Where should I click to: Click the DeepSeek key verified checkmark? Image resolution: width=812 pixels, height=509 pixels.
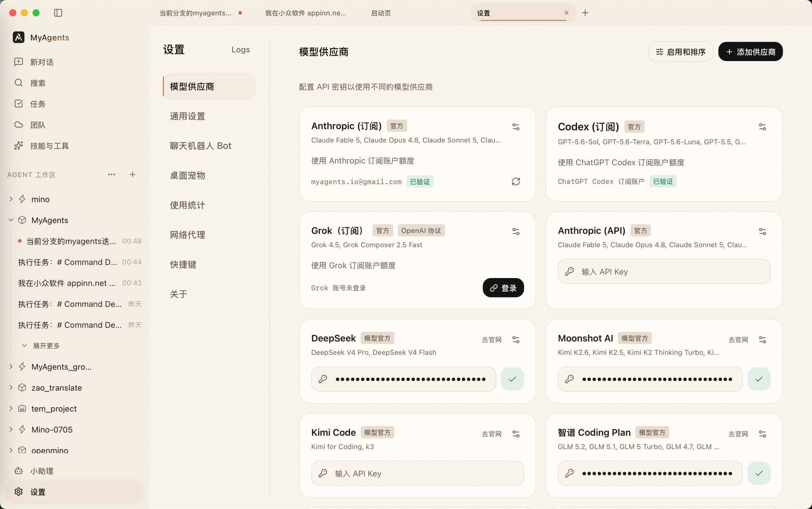(512, 379)
